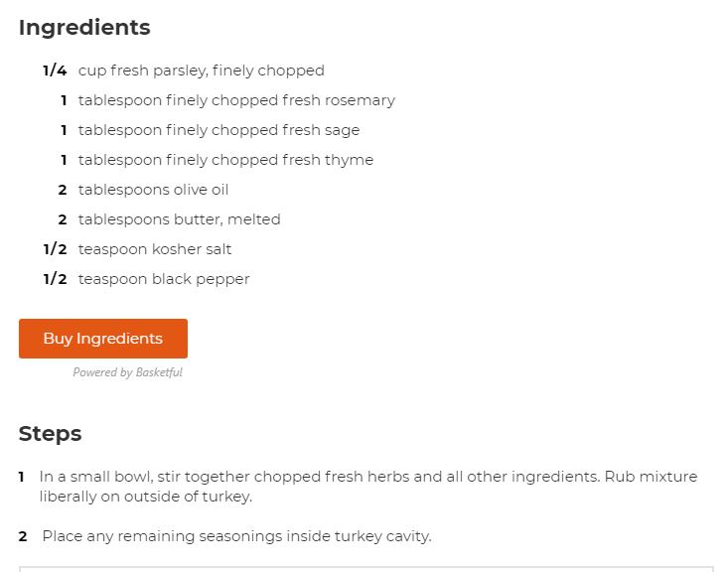Click the Steps heading

(50, 434)
